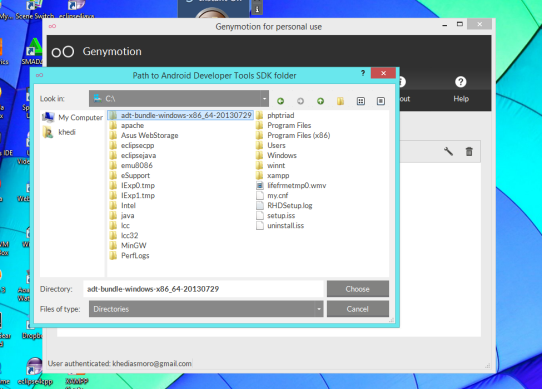Select the Intel folder
Screen dimensions: 542x389
click(x=123, y=205)
